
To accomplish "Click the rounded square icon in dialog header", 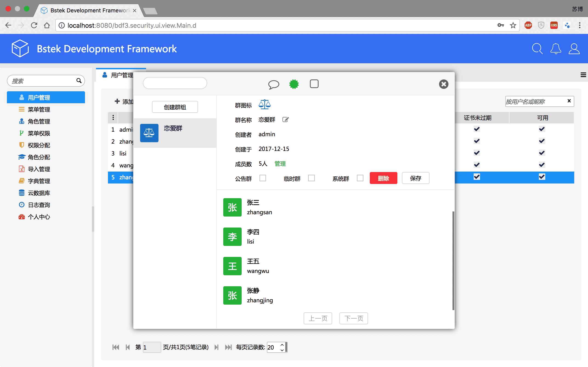I will (314, 84).
